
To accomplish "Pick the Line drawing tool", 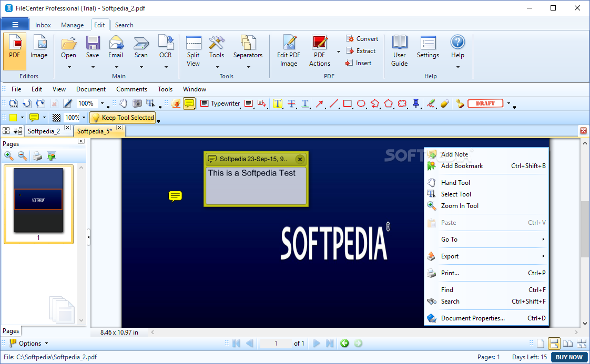I will coord(333,103).
